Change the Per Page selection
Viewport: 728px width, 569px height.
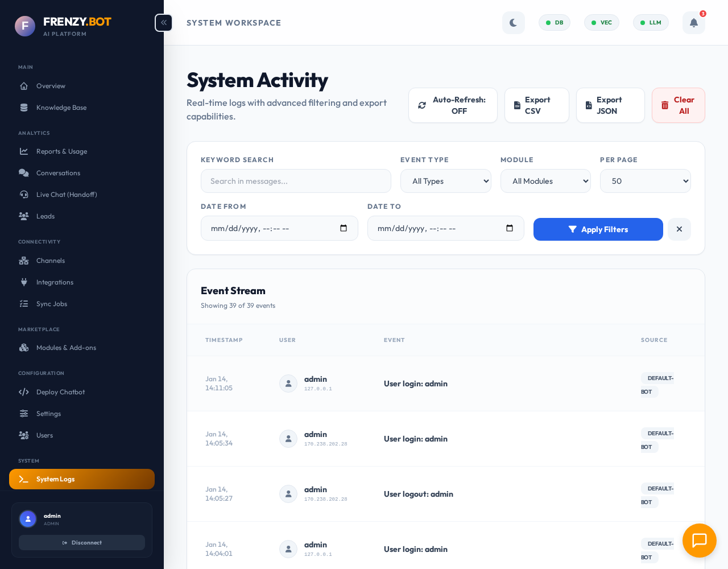coord(646,181)
